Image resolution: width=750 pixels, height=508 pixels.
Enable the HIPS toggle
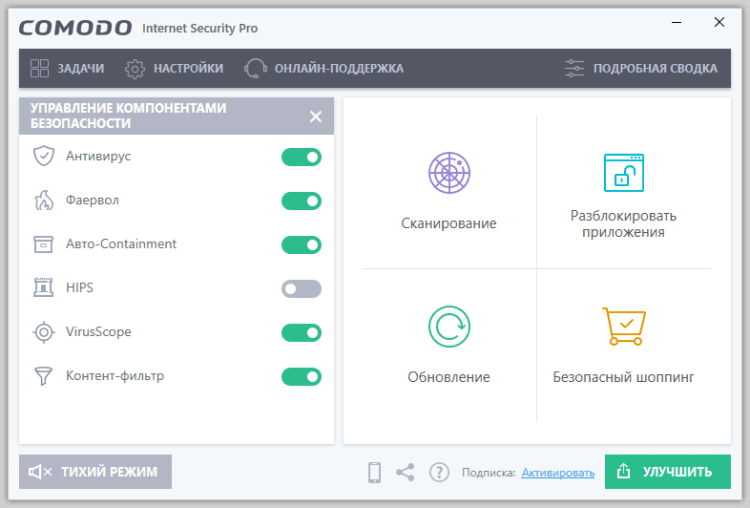click(301, 289)
